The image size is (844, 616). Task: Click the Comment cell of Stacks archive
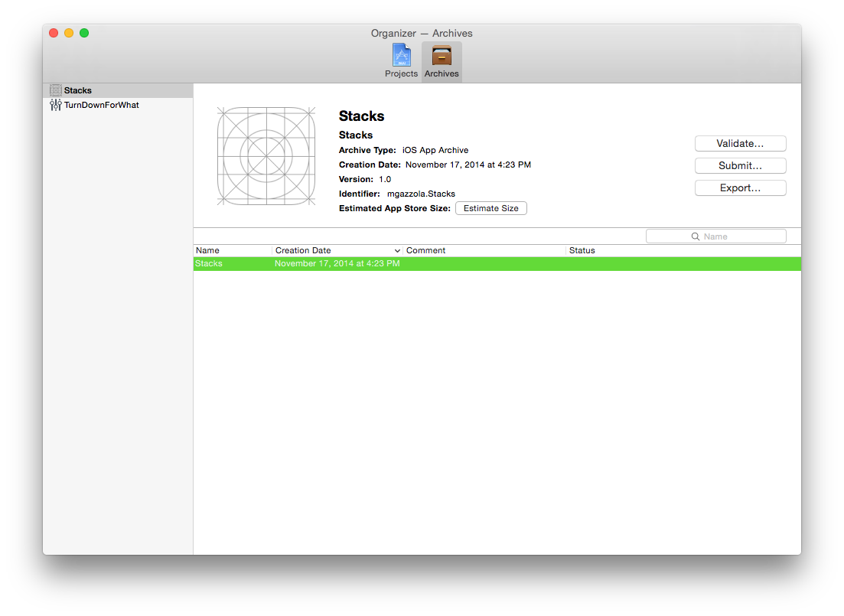pyautogui.click(x=484, y=263)
